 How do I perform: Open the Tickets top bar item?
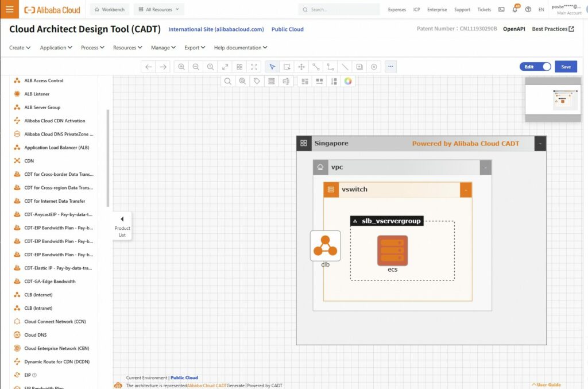(x=484, y=9)
